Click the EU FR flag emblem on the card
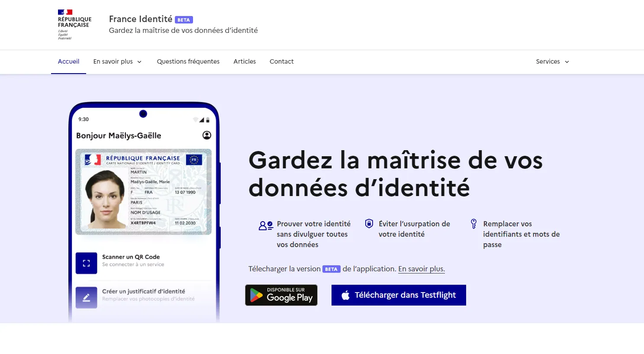The width and height of the screenshot is (644, 354). click(194, 160)
